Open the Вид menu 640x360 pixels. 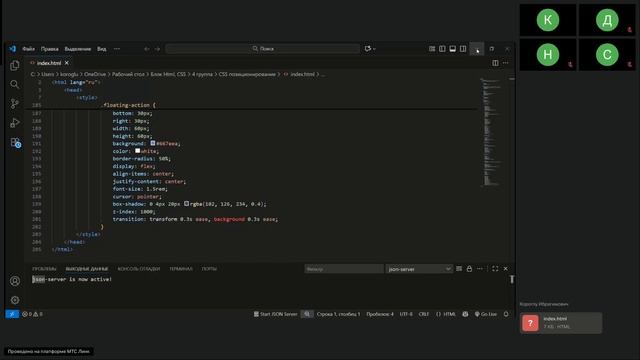pyautogui.click(x=102, y=49)
